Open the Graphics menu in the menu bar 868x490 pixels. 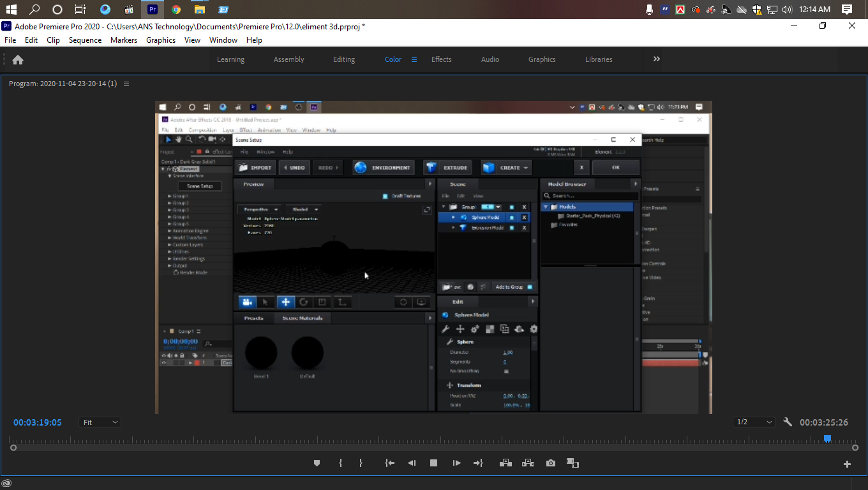[161, 40]
